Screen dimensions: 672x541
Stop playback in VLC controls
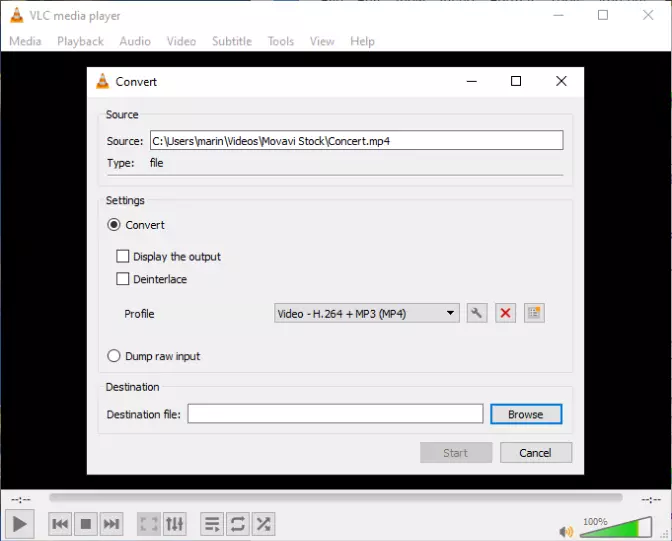coord(86,524)
